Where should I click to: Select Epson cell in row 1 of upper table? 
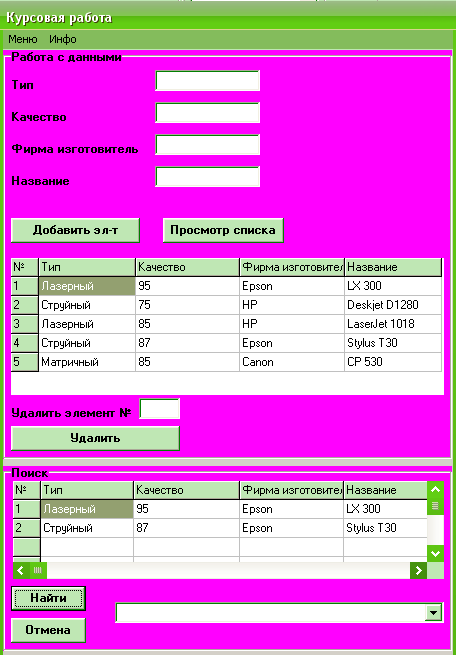(292, 286)
